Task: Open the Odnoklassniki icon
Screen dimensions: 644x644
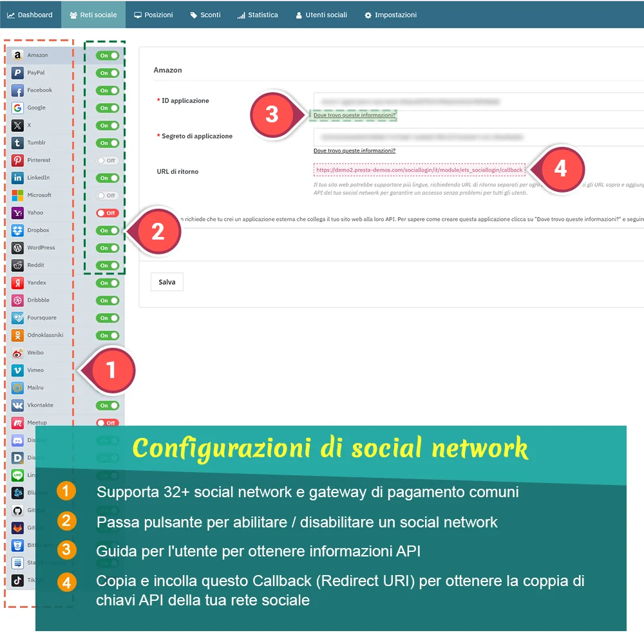Action: pos(17,335)
